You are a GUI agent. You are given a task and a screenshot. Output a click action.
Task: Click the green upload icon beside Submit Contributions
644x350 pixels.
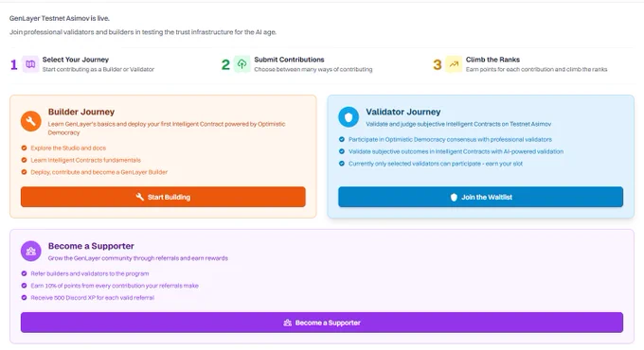[x=241, y=64]
